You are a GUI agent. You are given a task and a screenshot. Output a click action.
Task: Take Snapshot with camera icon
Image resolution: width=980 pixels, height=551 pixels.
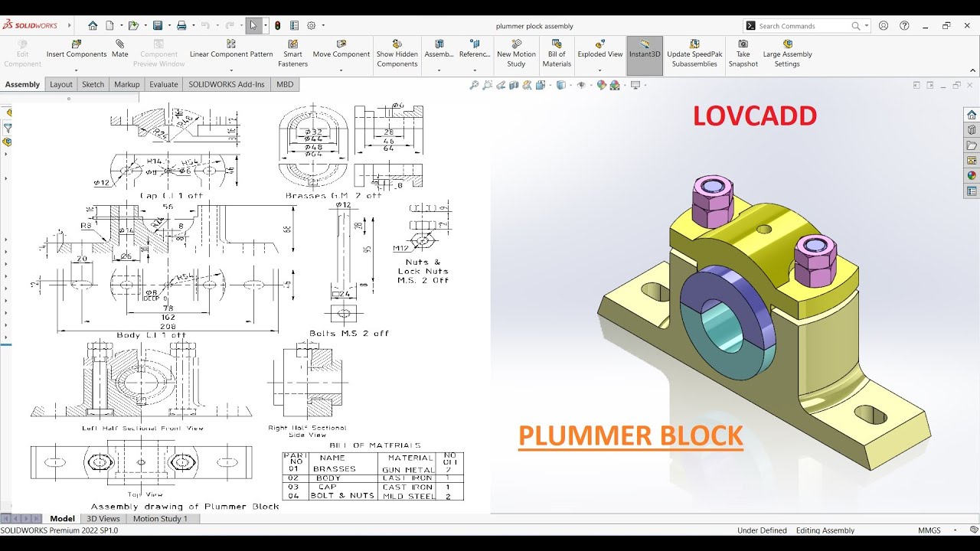tap(743, 54)
